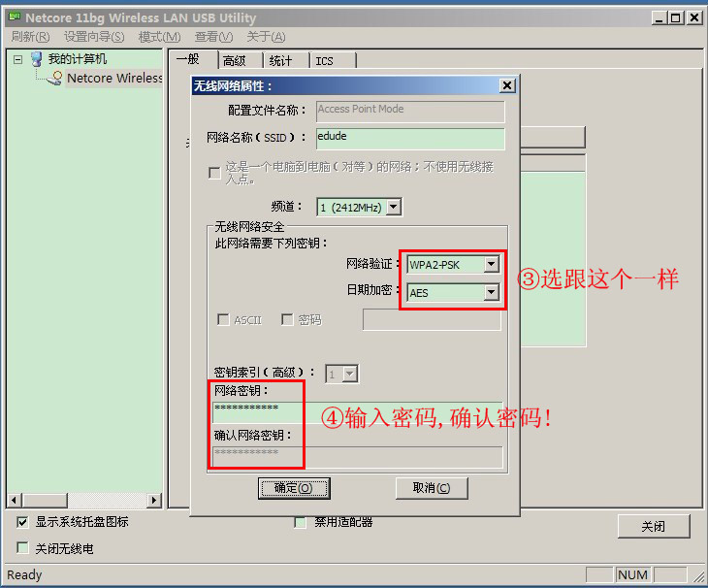Click the 确认网络密钥 confirm password field
The image size is (708, 588).
[358, 457]
